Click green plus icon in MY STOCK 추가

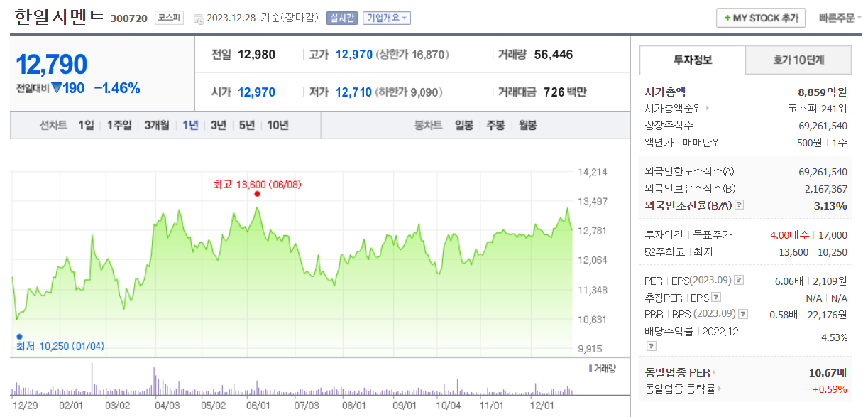(x=727, y=18)
